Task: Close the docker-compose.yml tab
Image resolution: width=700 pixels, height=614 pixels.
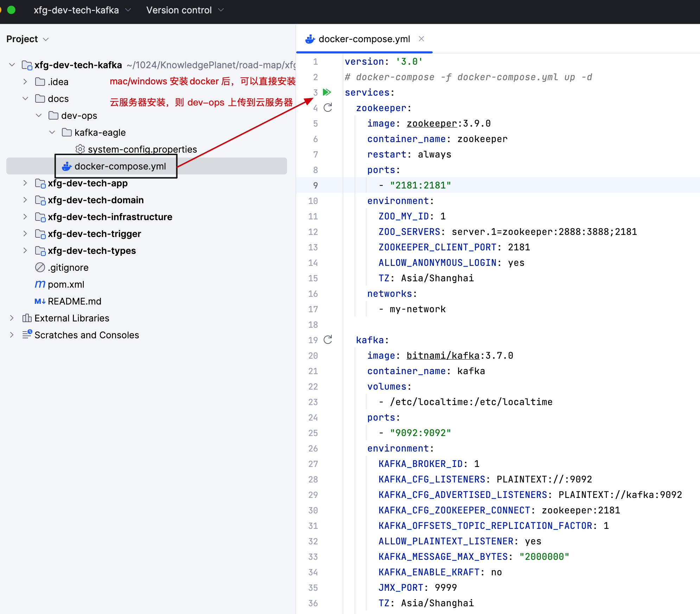Action: (421, 39)
